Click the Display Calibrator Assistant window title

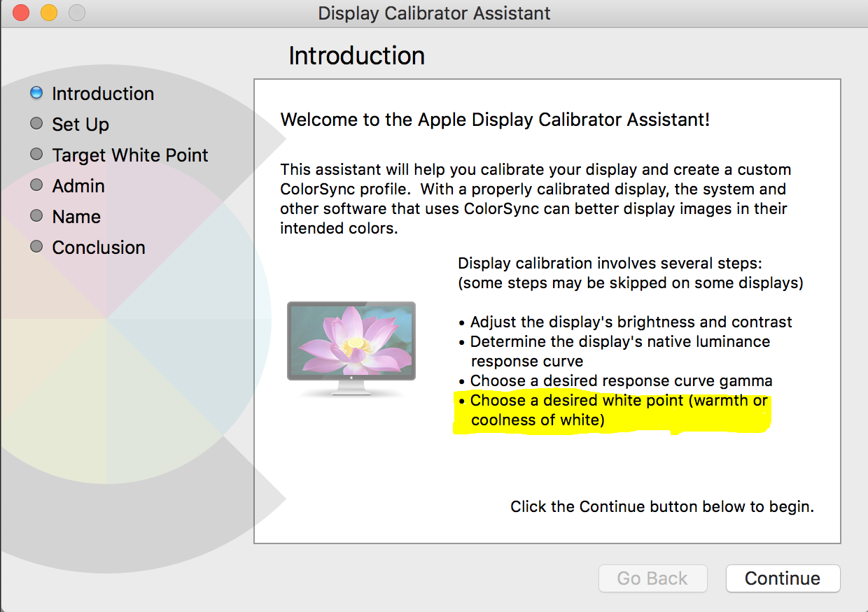[434, 13]
